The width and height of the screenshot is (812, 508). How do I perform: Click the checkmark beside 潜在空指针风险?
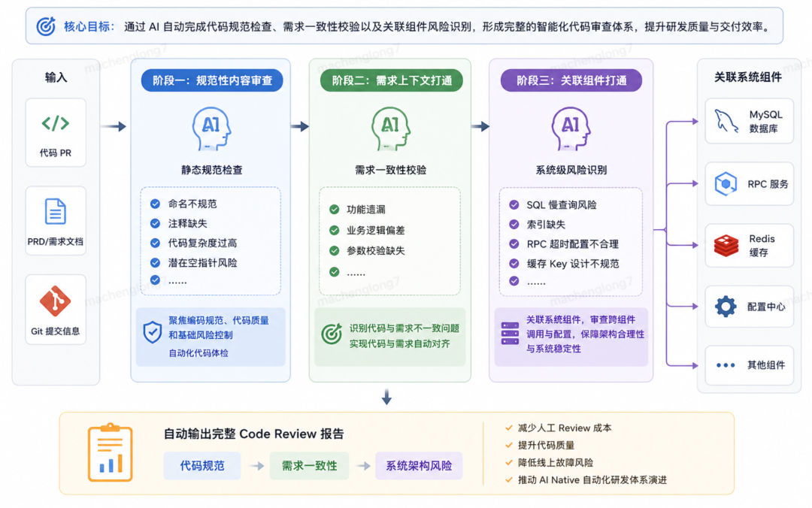(155, 262)
